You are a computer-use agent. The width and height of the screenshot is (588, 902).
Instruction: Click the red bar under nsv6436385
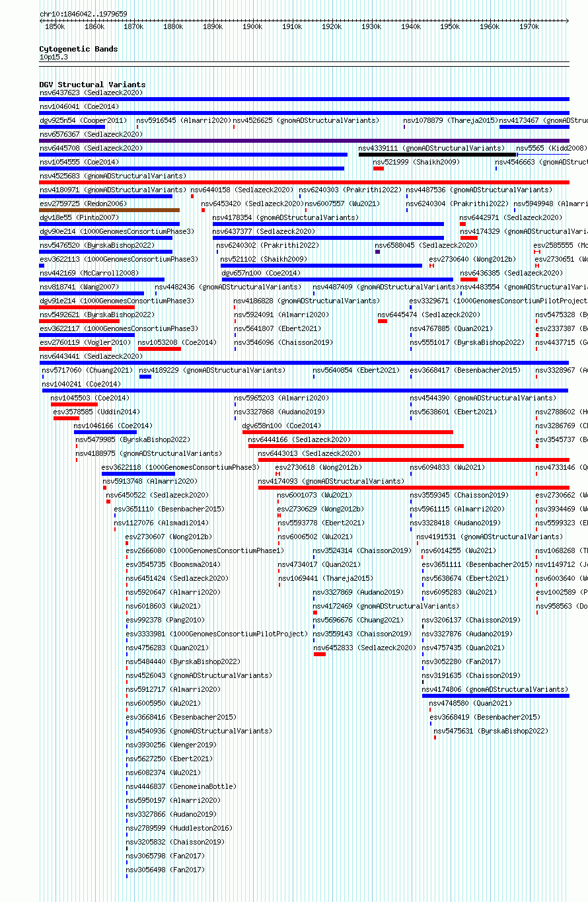469,280
